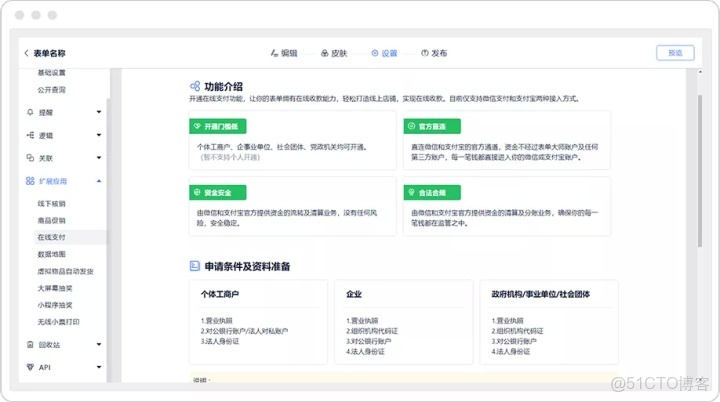Open 小程序抽奖 in the sidebar

tap(55, 305)
